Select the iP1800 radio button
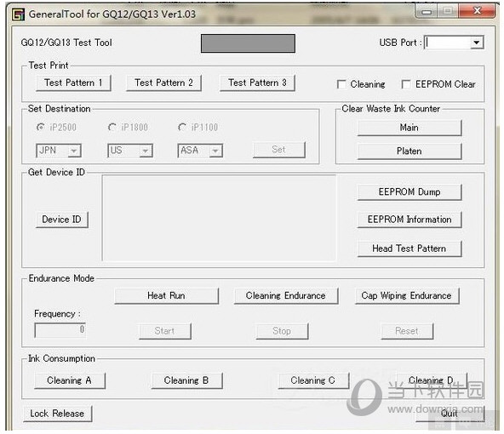Screen dimensions: 504x434 pos(112,127)
